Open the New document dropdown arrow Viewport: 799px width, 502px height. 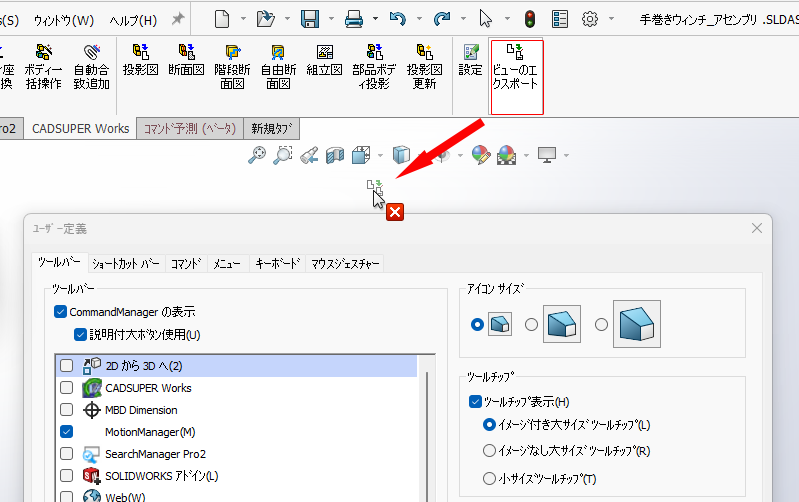click(243, 19)
